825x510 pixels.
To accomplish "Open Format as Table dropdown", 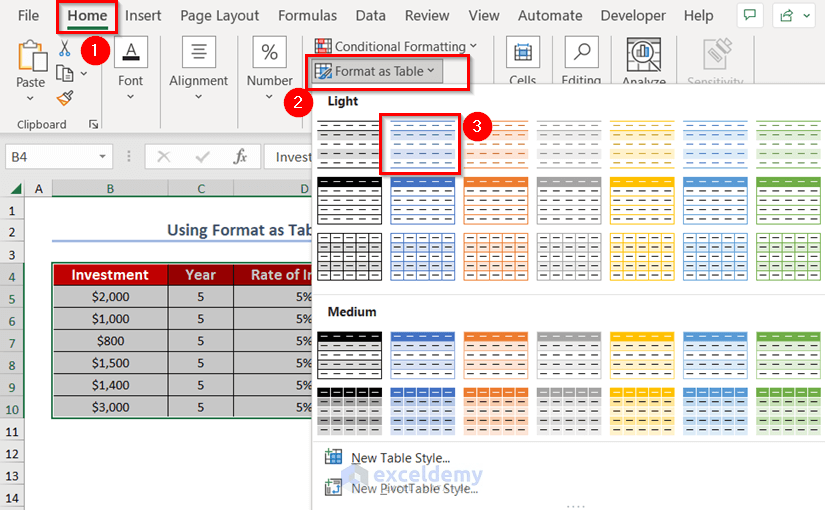I will [378, 71].
